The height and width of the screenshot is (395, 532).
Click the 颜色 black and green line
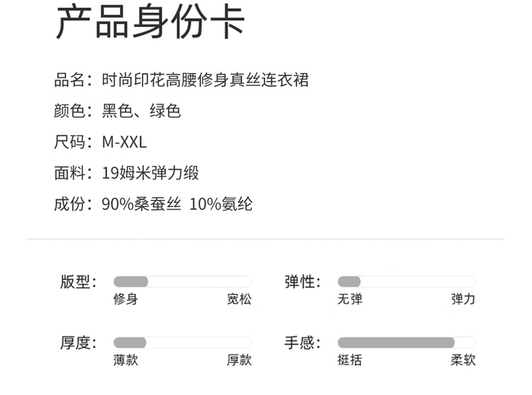point(118,111)
